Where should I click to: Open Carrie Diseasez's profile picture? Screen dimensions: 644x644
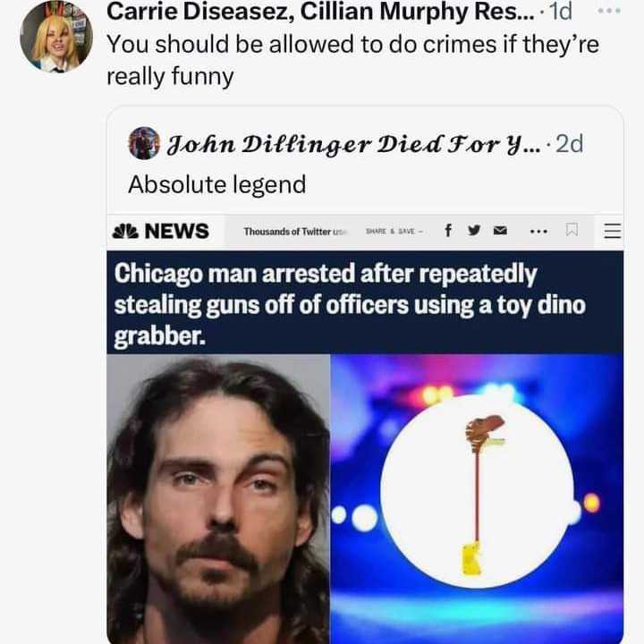pyautogui.click(x=55, y=36)
